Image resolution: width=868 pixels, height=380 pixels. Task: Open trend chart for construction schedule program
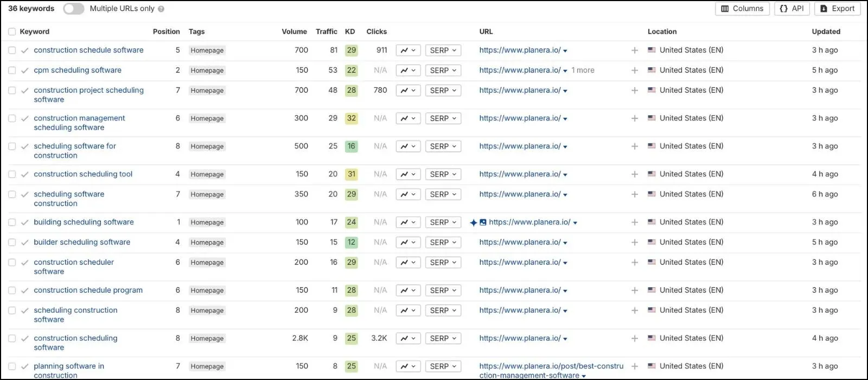click(408, 290)
